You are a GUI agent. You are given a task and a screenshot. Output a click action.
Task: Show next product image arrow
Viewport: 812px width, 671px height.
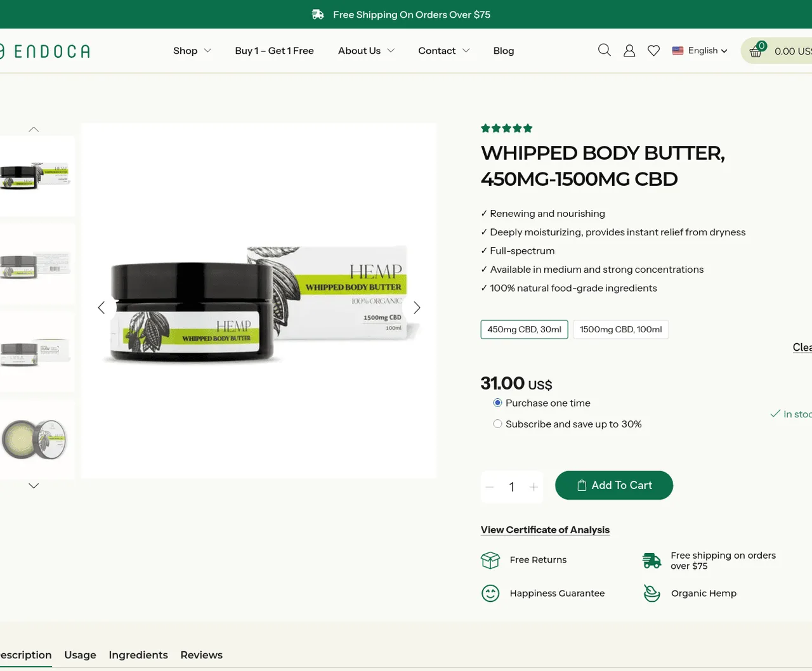coord(417,308)
